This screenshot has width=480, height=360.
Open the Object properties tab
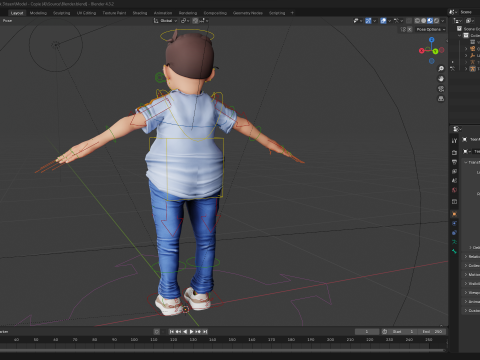point(454,214)
